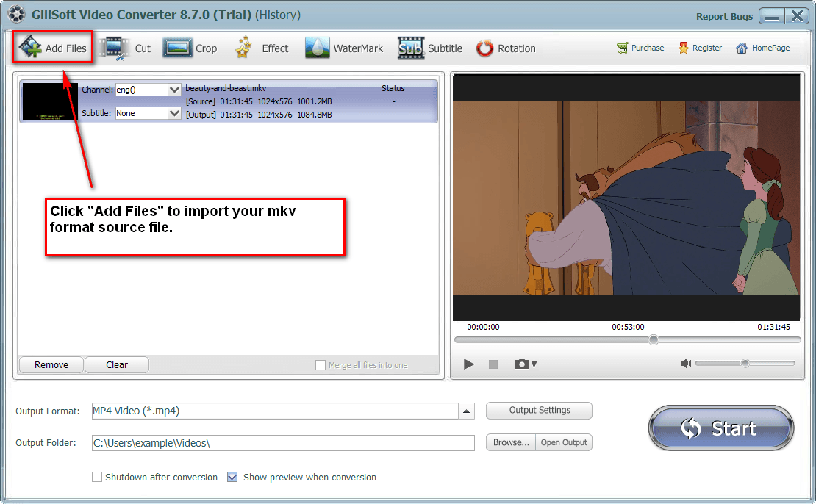Click the Output Folder path field
Screen dimensions: 816x504
(283, 443)
